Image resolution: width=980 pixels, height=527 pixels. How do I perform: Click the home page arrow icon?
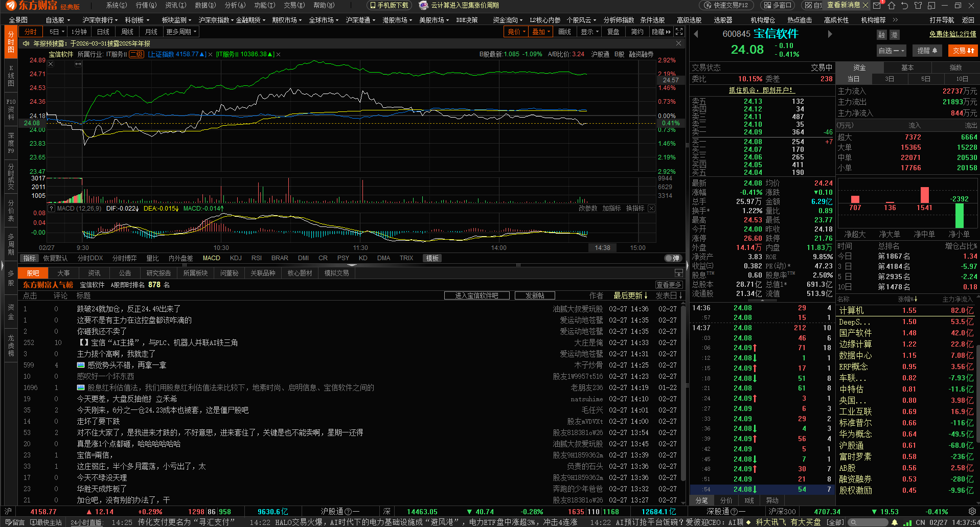(x=892, y=6)
